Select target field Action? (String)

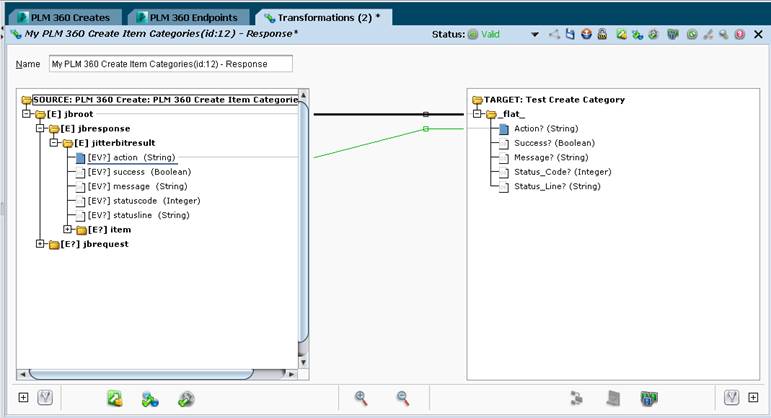(546, 128)
